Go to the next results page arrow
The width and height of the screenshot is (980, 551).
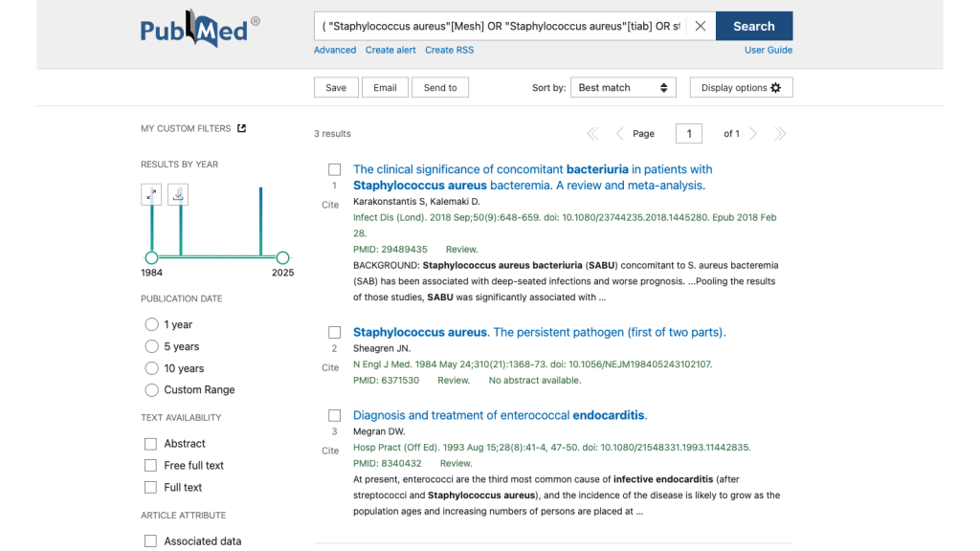tap(753, 134)
